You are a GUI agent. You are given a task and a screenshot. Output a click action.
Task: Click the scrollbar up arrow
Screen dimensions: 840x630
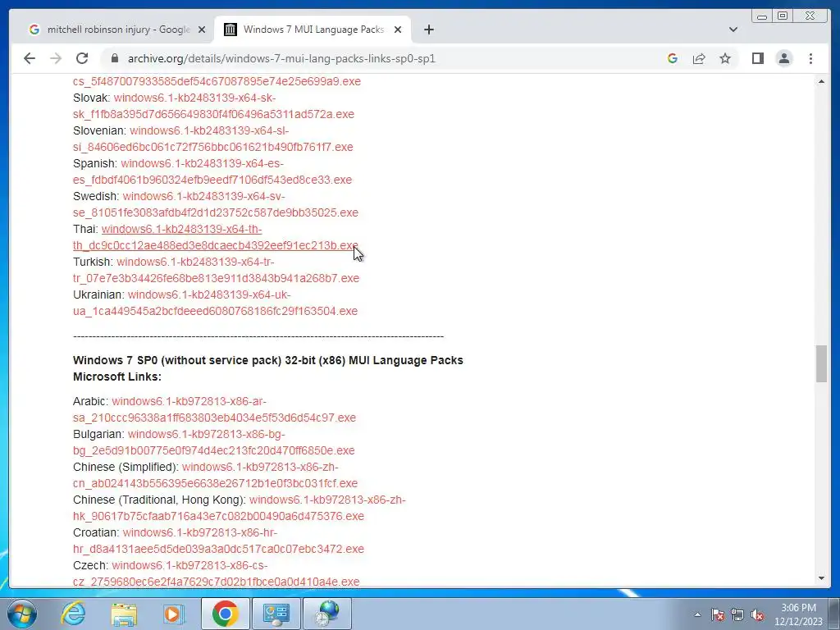(x=821, y=81)
